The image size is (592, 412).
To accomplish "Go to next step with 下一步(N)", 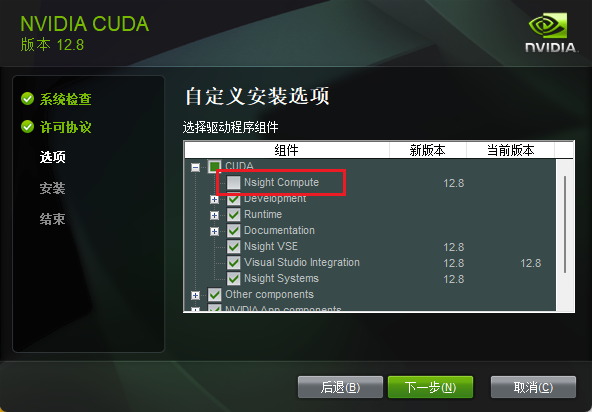I will [430, 387].
